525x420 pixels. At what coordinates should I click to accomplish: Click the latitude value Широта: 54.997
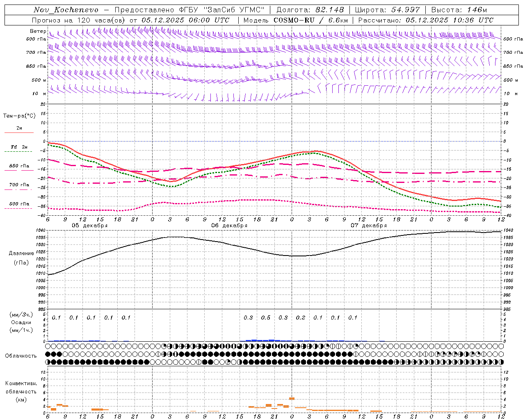coord(387,10)
